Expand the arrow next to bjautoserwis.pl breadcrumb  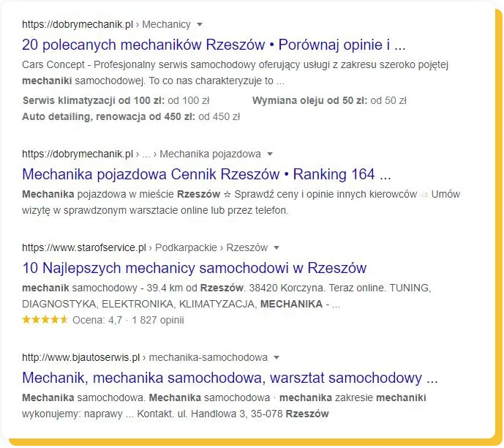click(277, 358)
